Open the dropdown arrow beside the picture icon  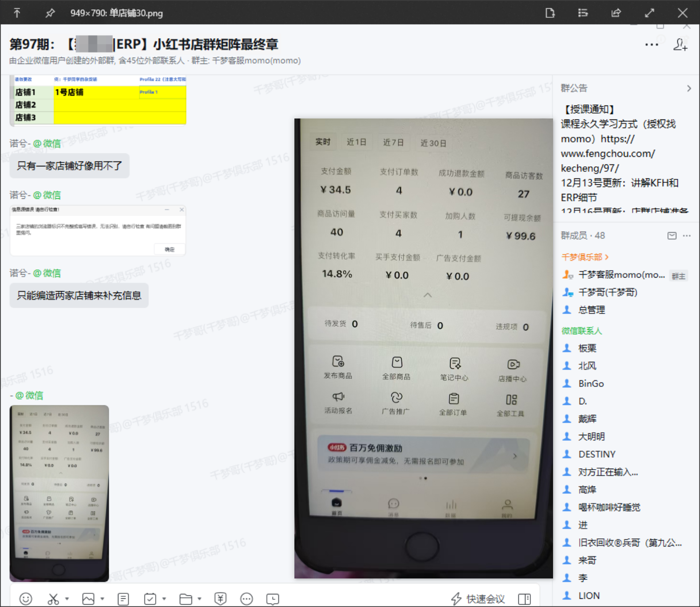pos(102,599)
